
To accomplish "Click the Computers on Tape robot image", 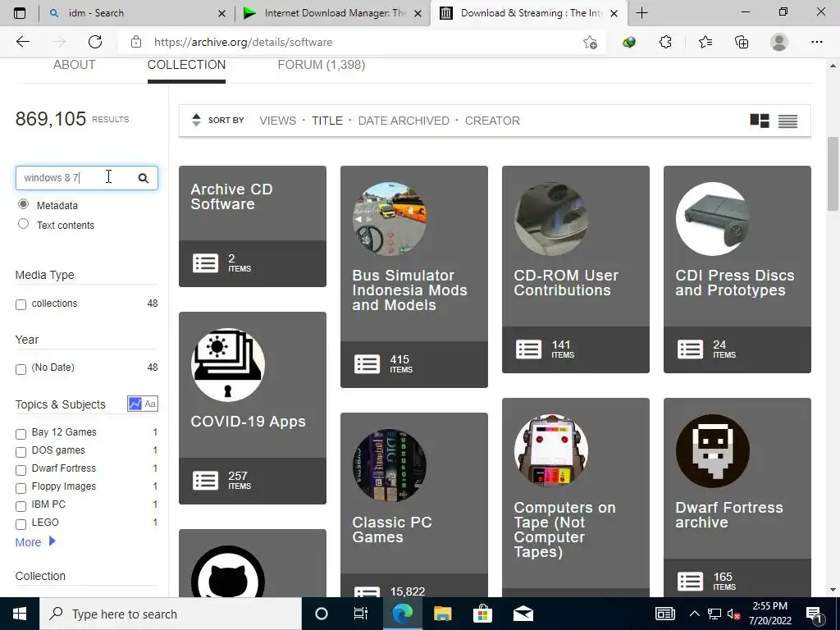I will click(551, 451).
